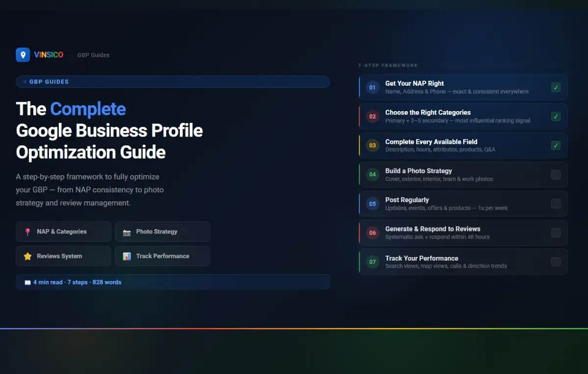Select the 06 badge for Generate & Respond to Reviews

coord(372,233)
